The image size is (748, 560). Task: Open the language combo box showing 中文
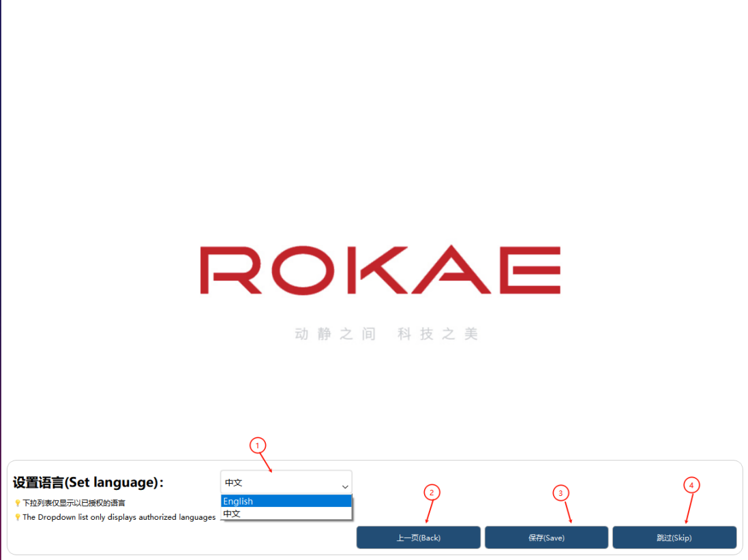point(286,482)
